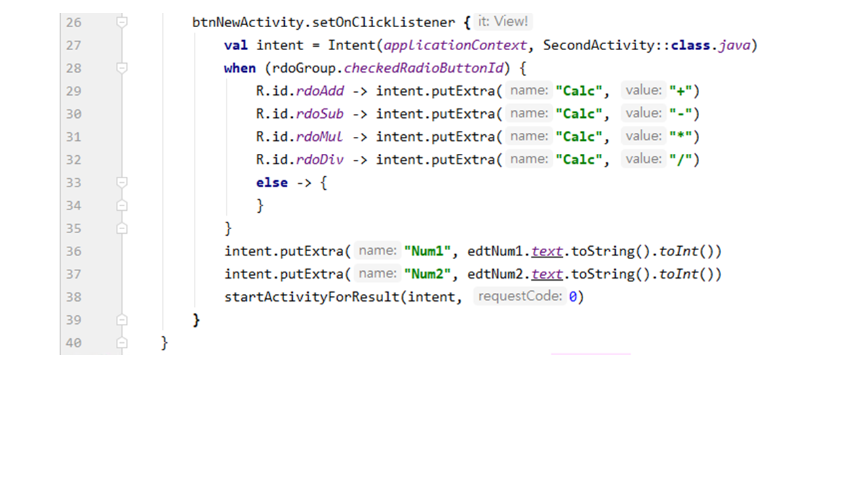The image size is (868, 488).
Task: Click the fold end marker on line 39
Action: click(x=122, y=320)
